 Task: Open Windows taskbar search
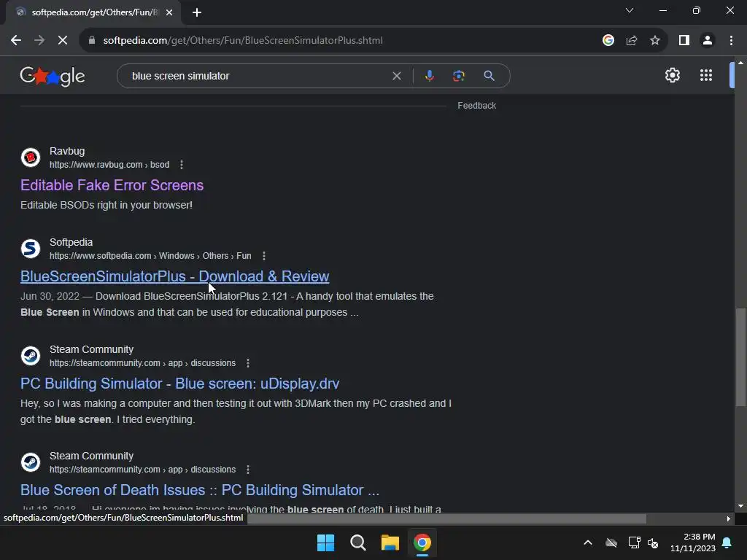(x=357, y=542)
